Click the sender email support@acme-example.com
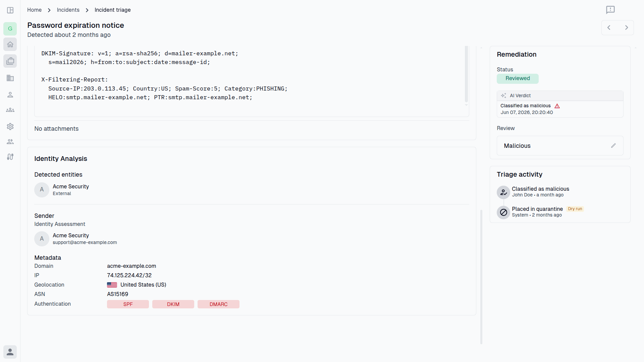This screenshot has width=644, height=362. (x=85, y=242)
